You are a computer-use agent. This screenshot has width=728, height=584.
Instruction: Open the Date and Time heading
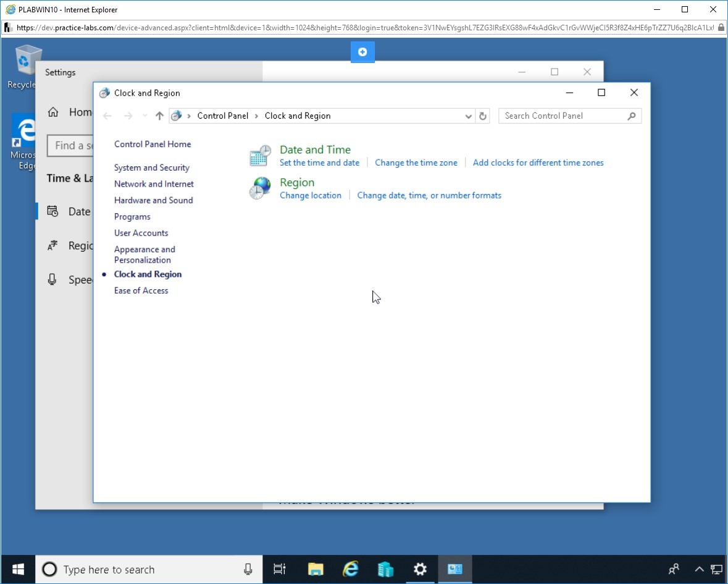click(315, 150)
